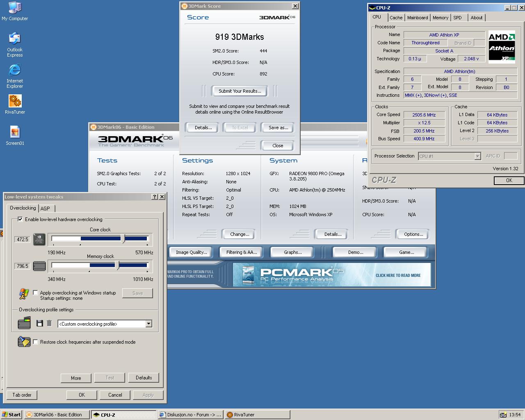The height and width of the screenshot is (420, 525).
Task: Enable low-level hardware overclocking checkbox
Action: click(x=20, y=219)
